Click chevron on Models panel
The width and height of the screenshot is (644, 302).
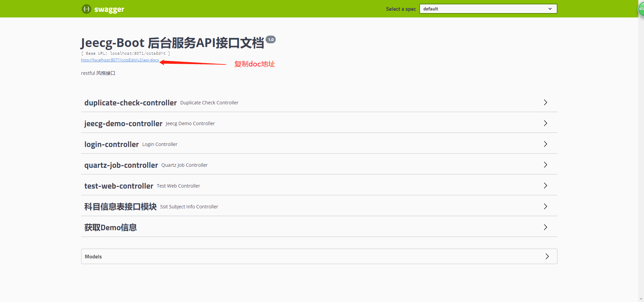pyautogui.click(x=547, y=256)
